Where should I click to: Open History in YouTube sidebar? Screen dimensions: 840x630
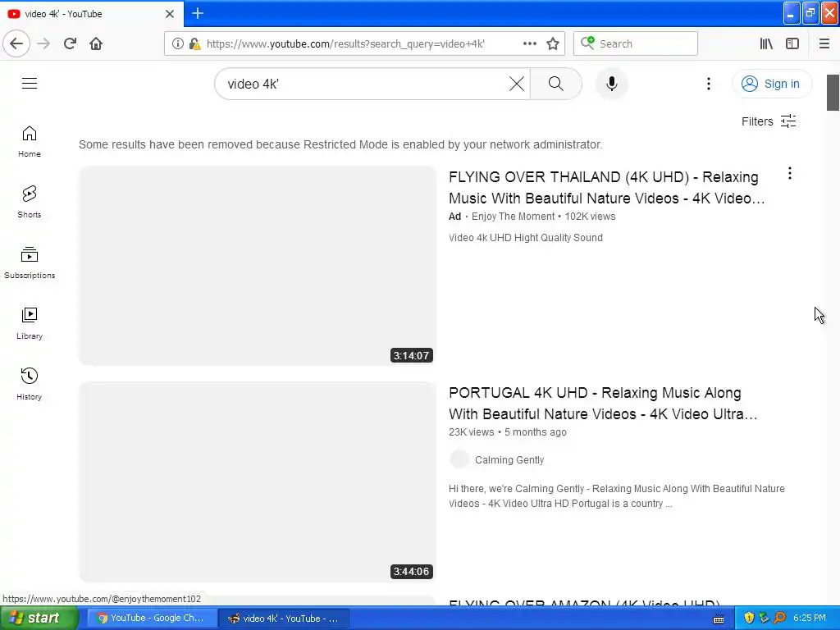[30, 384]
